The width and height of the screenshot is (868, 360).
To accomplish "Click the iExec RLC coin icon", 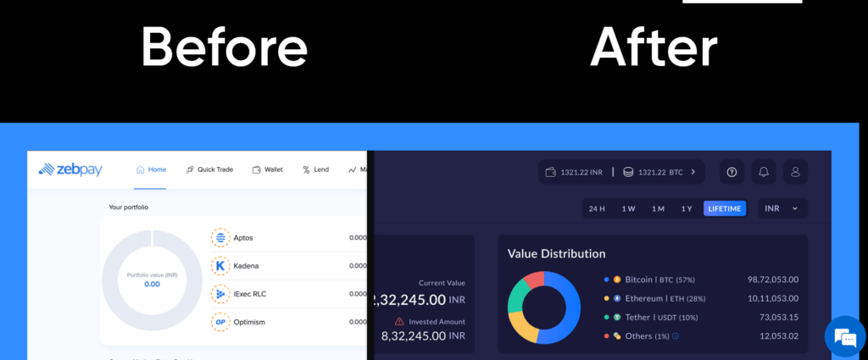I will (220, 294).
